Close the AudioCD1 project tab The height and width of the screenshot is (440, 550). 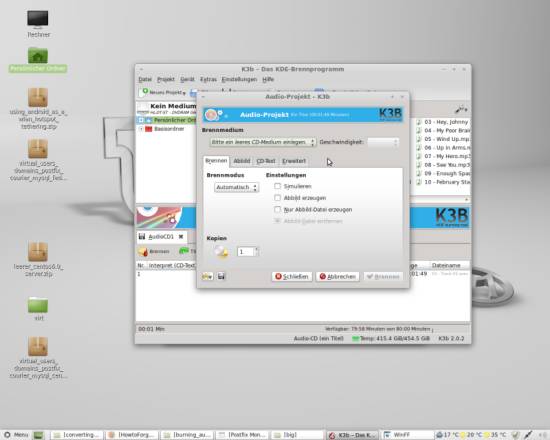pyautogui.click(x=181, y=237)
